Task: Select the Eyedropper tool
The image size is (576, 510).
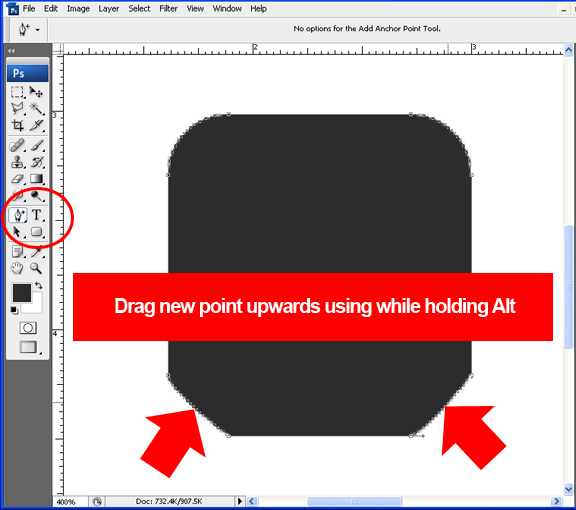Action: click(36, 252)
